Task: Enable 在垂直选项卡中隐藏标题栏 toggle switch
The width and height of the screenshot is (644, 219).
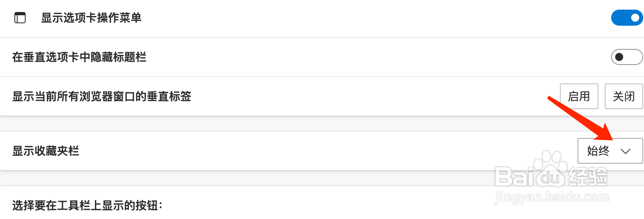Action: (x=627, y=57)
